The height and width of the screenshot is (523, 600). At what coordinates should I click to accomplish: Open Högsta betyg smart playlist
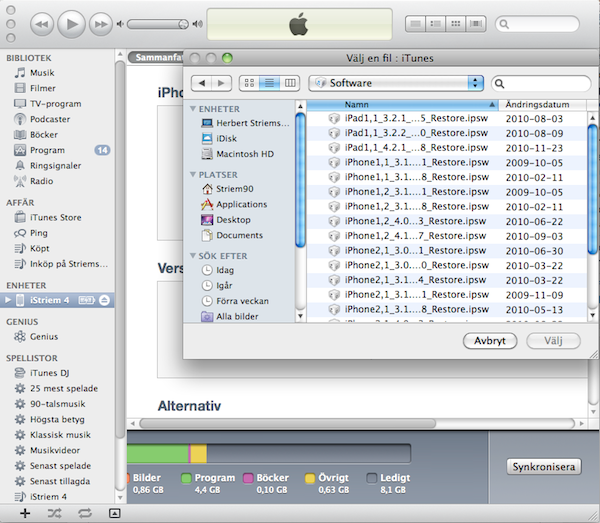[x=57, y=420]
